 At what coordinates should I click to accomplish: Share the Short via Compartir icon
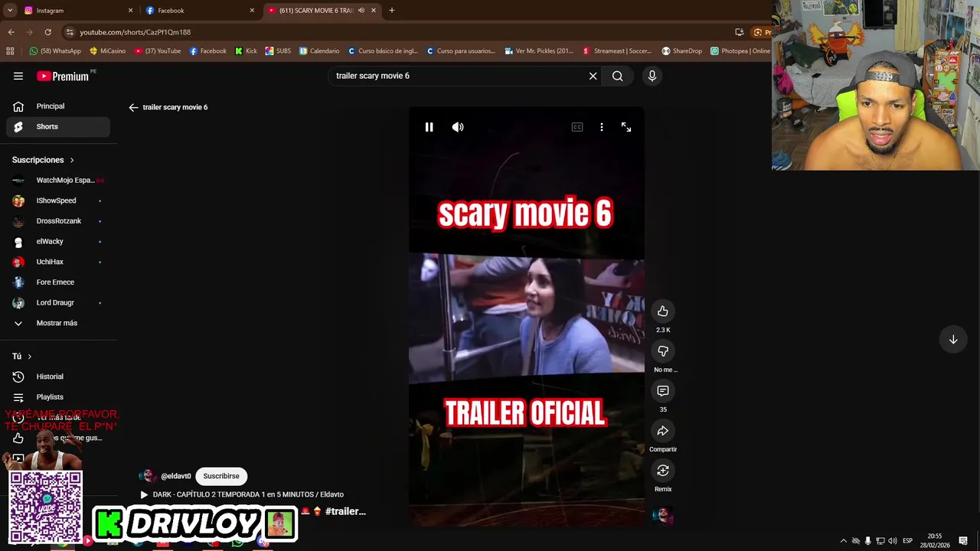(663, 431)
